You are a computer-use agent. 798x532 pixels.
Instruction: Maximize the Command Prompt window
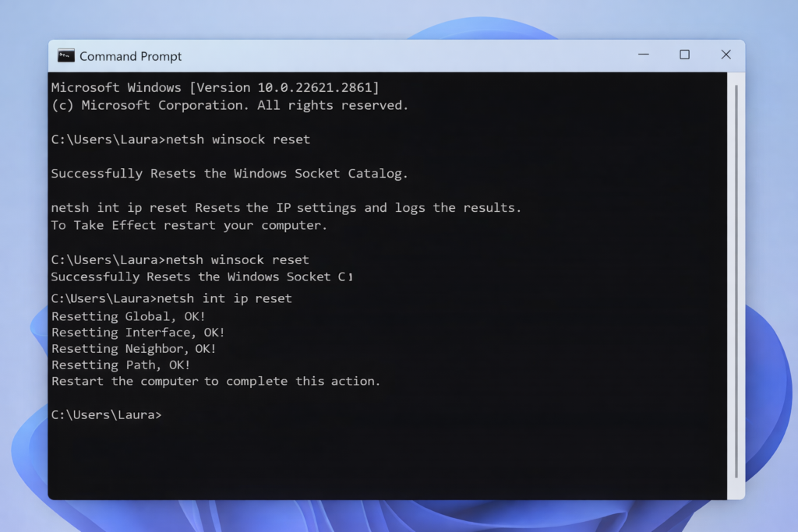click(684, 55)
